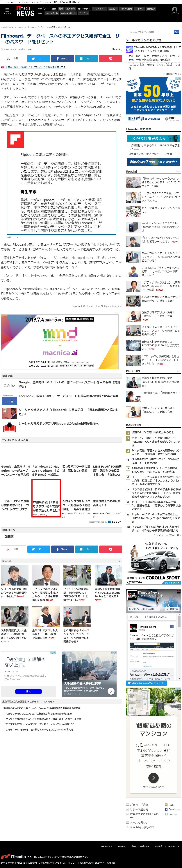Click Pocket button below 関連リンク section
Viewport: 182px width, 868px height.
(x=110, y=549)
